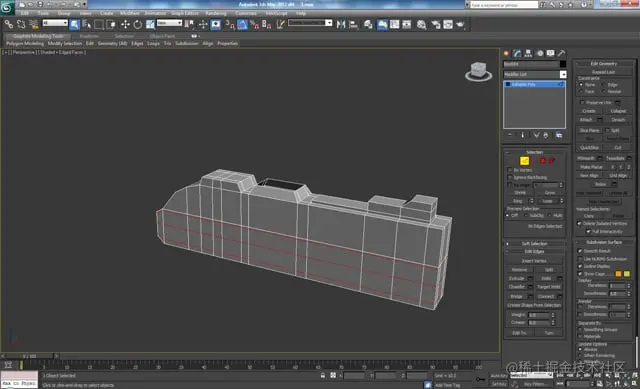Viewport: 640px width, 389px height.
Task: Switch to the Utilities command panel
Action: click(562, 53)
